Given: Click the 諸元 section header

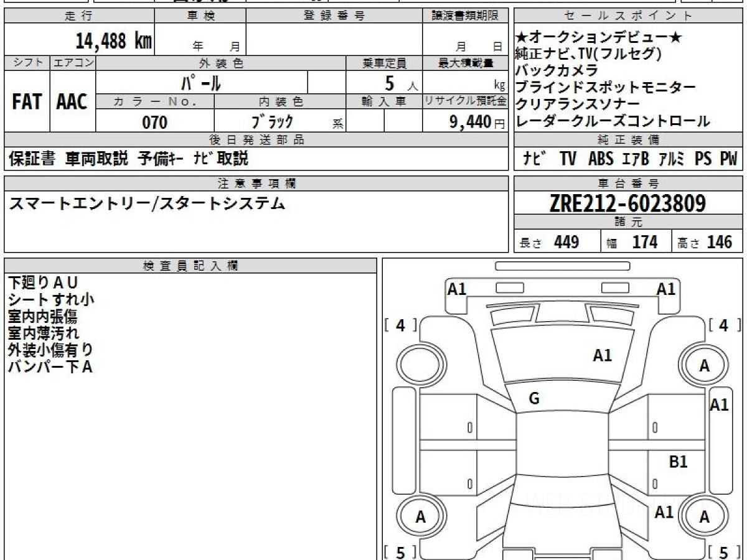Looking at the screenshot, I should (629, 222).
